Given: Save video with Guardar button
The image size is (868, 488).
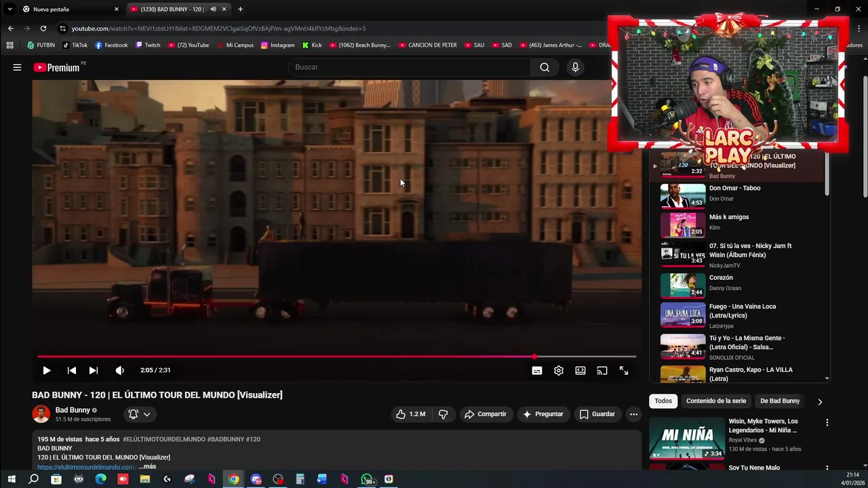Looking at the screenshot, I should point(597,414).
